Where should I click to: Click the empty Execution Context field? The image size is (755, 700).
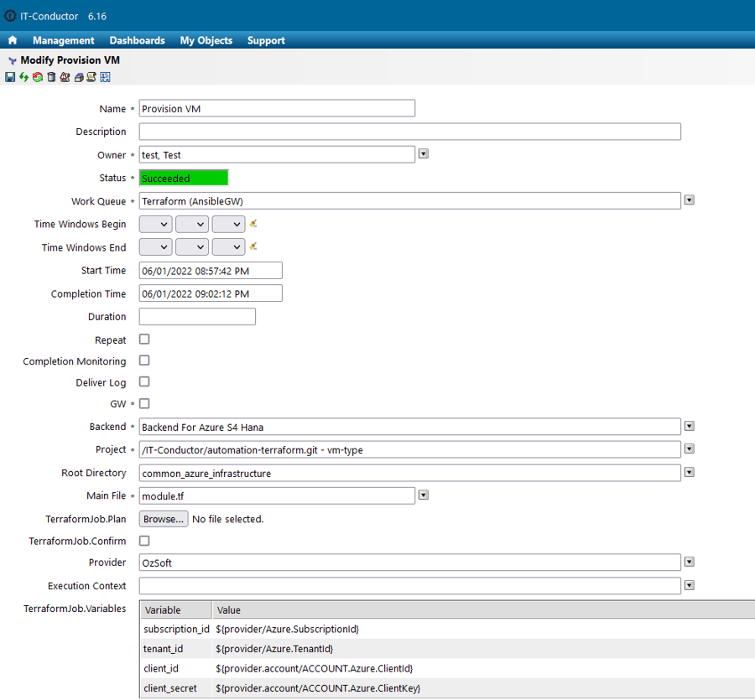pyautogui.click(x=409, y=585)
